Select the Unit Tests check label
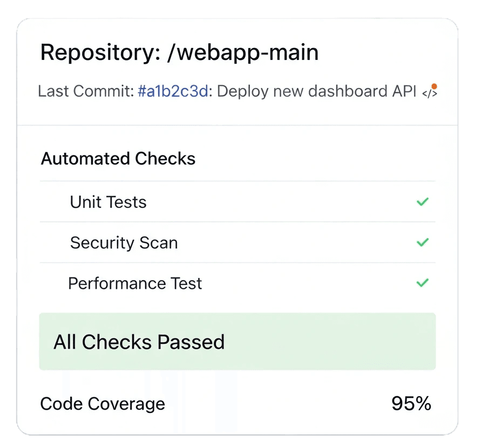Viewport: 482px width, 448px height. tap(108, 202)
